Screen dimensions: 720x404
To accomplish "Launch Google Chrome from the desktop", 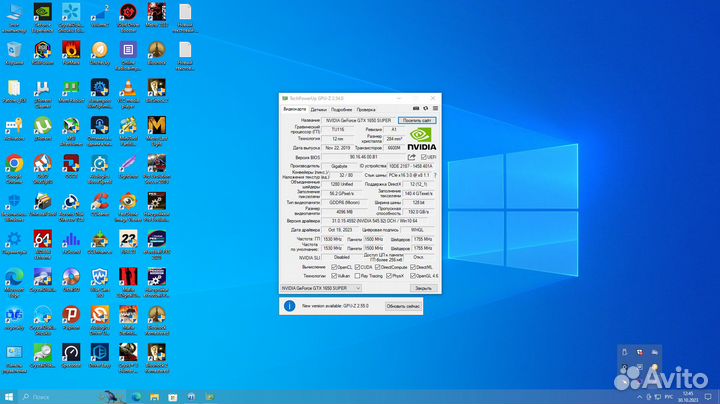I will point(15,163).
